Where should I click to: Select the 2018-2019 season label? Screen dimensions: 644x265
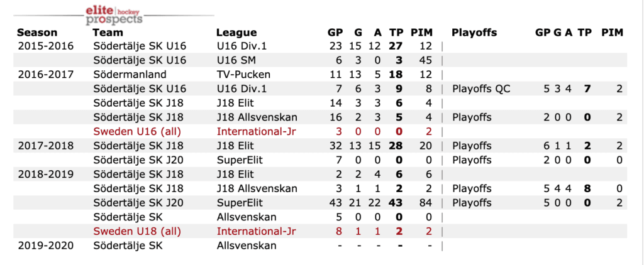tap(45, 174)
